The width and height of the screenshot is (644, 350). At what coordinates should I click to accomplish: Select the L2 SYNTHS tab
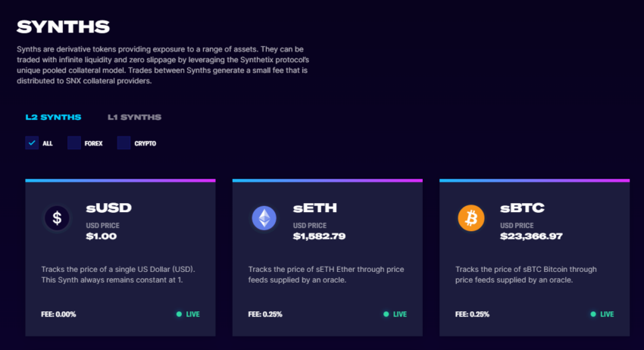click(x=53, y=117)
